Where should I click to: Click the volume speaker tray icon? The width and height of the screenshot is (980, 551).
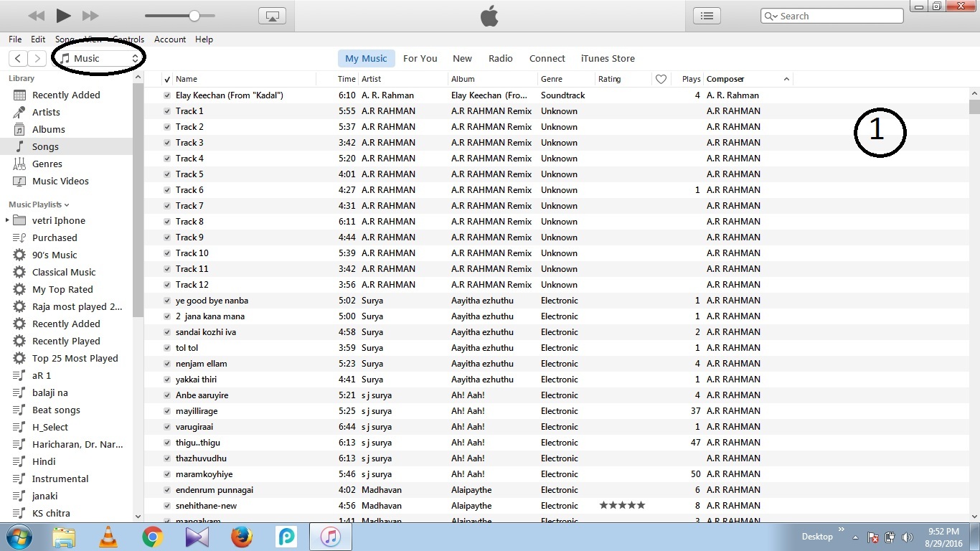click(x=907, y=537)
